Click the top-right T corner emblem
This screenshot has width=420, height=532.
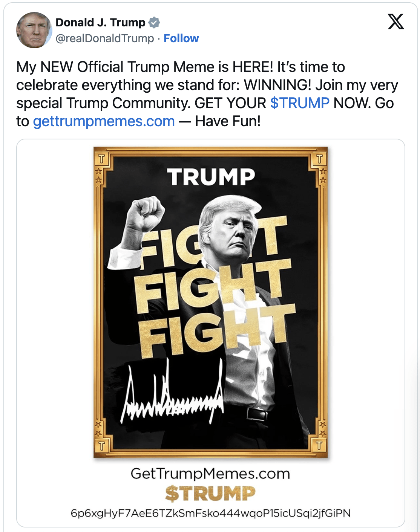pyautogui.click(x=319, y=159)
